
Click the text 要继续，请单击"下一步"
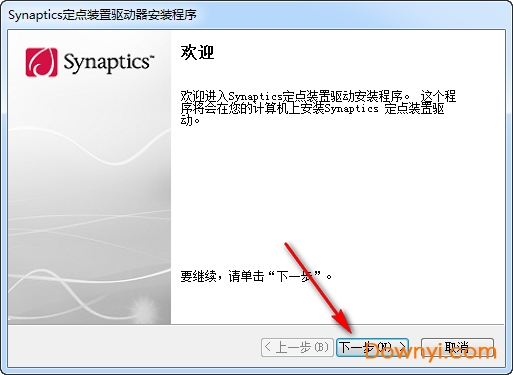click(x=256, y=276)
